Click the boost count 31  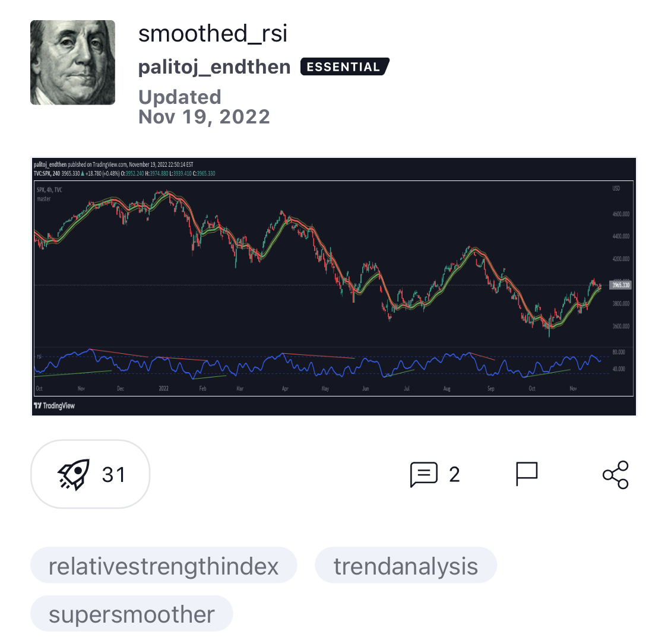113,474
